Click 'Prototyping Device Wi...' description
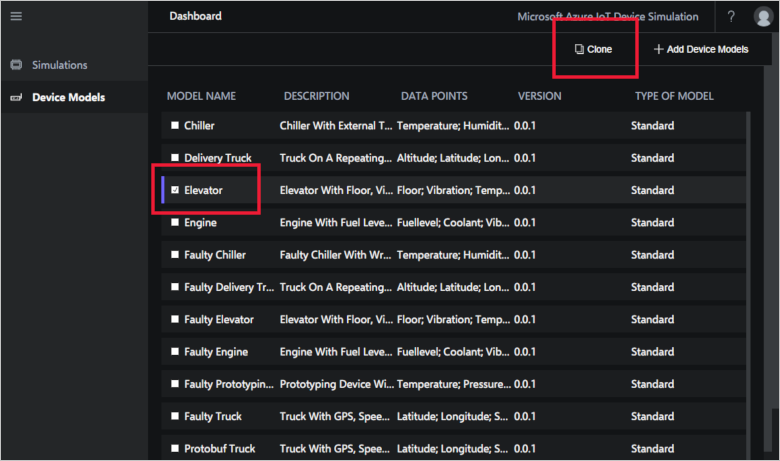Screen dimensions: 780x461 (x=337, y=384)
